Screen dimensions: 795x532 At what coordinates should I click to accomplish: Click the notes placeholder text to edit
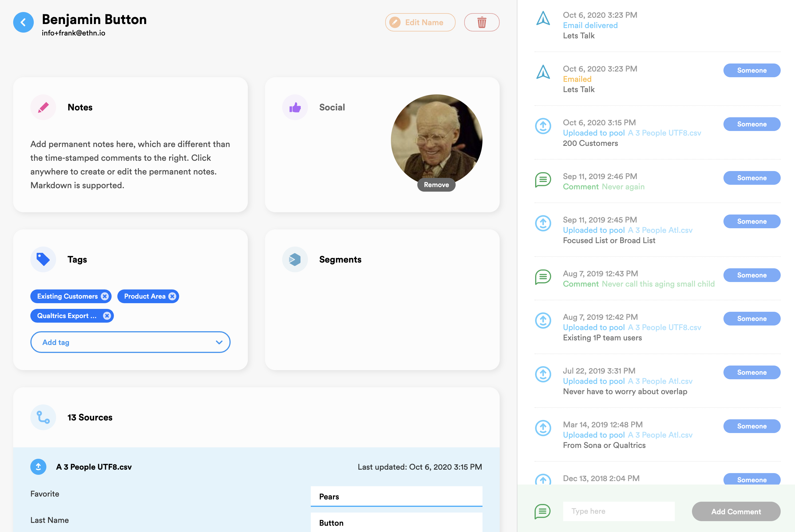130,164
